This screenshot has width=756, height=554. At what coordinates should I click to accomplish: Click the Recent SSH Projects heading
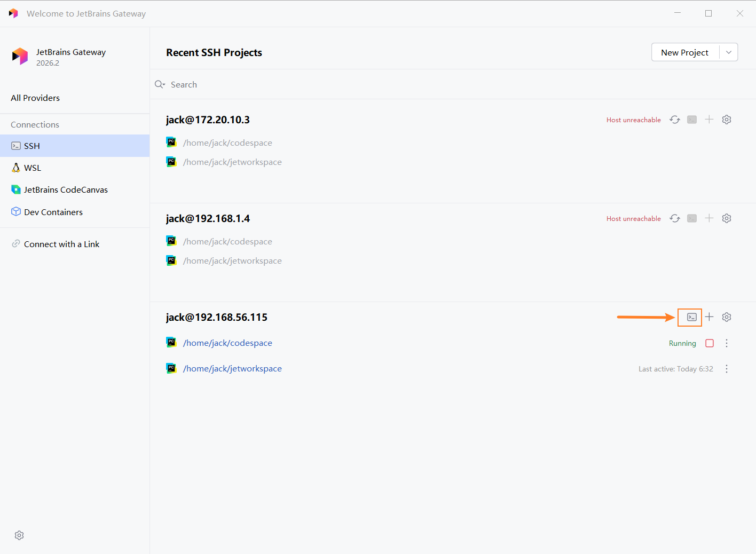click(214, 52)
